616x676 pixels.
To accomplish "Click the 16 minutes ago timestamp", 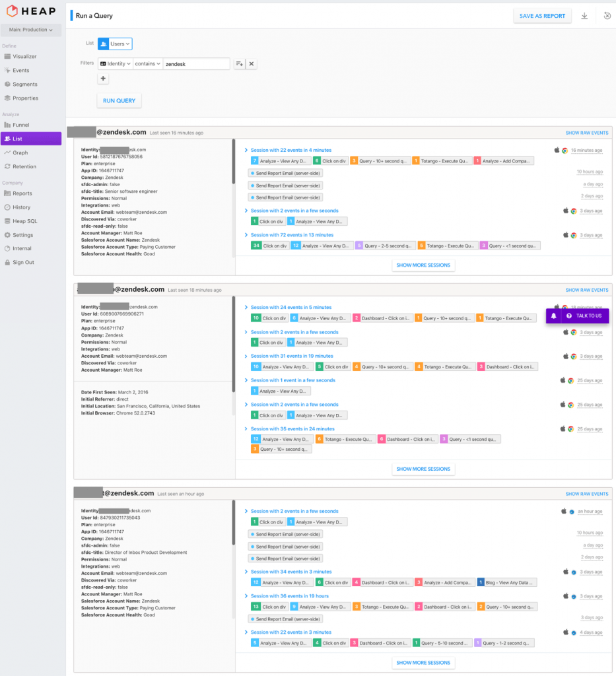I will point(586,151).
